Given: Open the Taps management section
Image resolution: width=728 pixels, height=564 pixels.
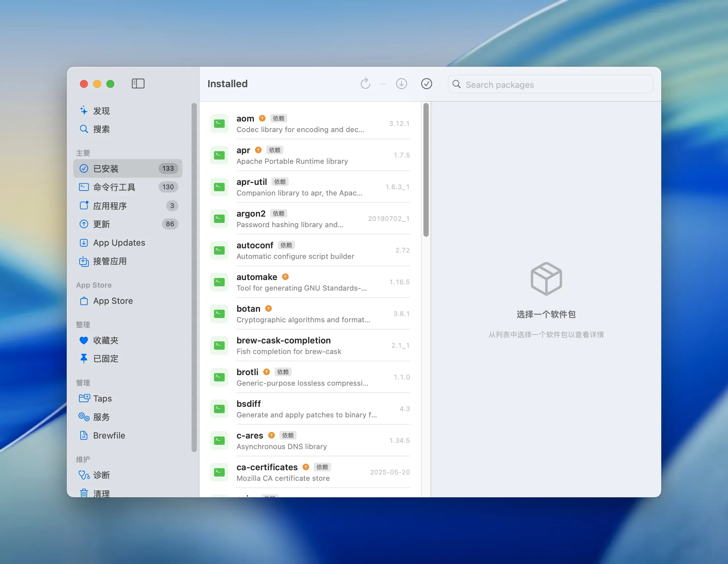Looking at the screenshot, I should [x=103, y=399].
